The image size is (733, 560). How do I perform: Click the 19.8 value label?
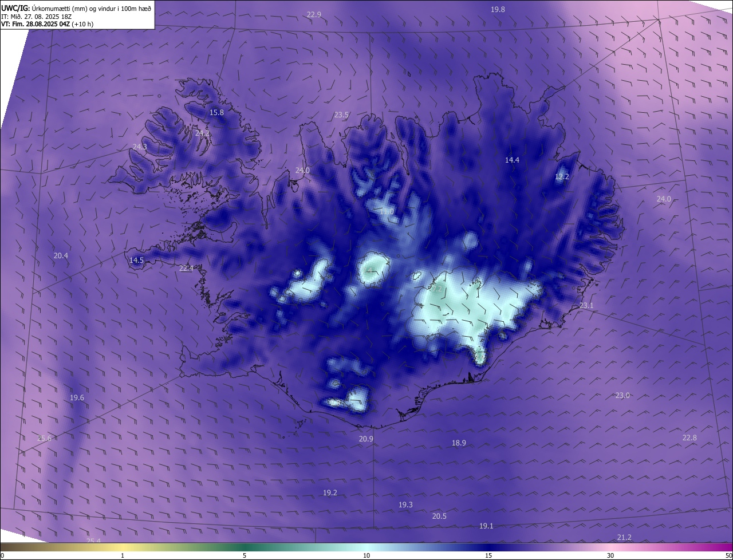coord(498,9)
